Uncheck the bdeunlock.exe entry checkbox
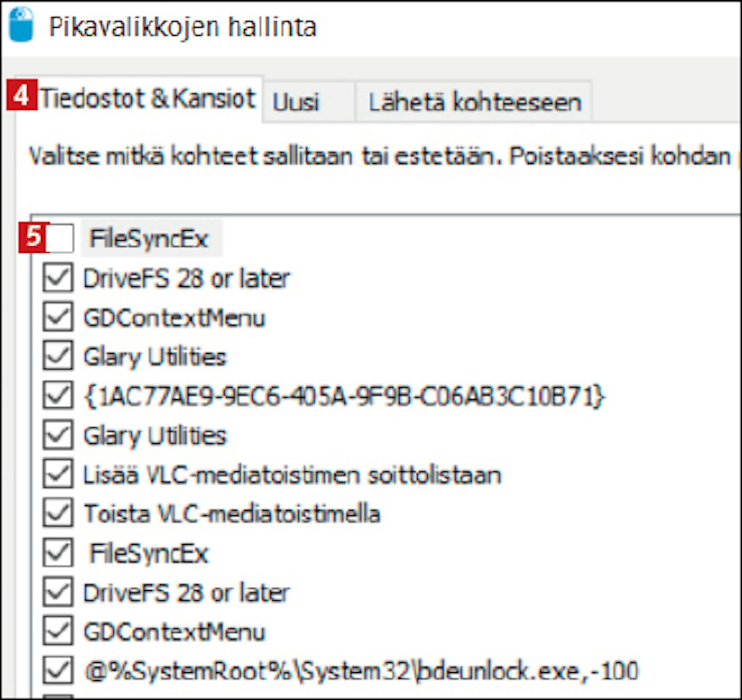The image size is (742, 700). coord(57,670)
